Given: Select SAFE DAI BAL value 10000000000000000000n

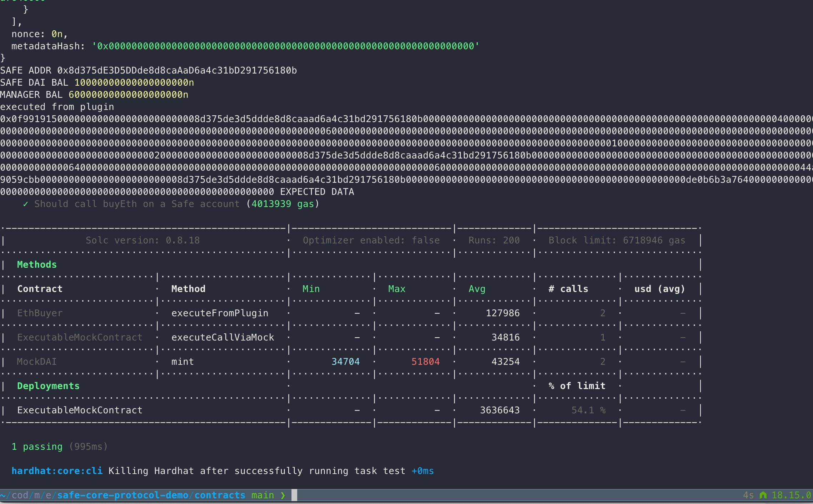Looking at the screenshot, I should click(134, 82).
